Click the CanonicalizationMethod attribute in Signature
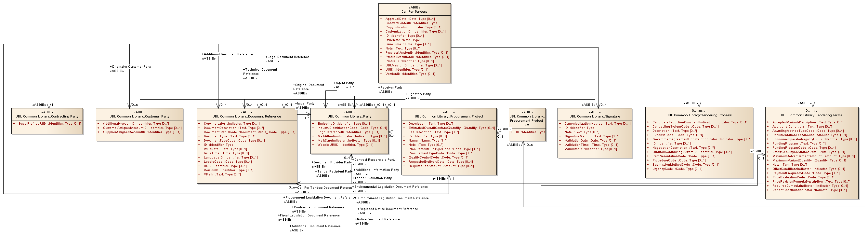This screenshot has width=868, height=234. click(x=597, y=124)
